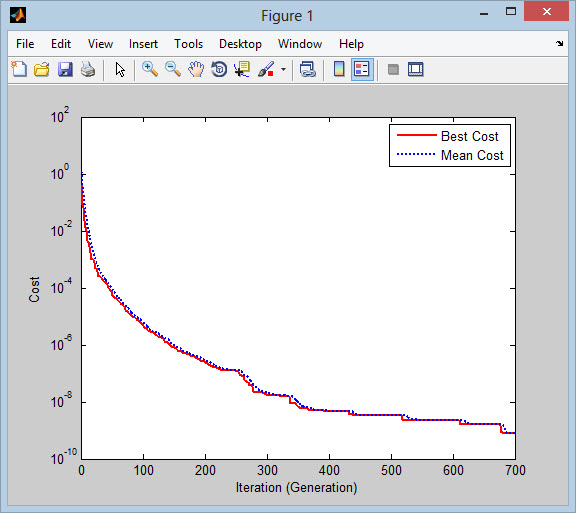Print the figure

tap(88, 69)
